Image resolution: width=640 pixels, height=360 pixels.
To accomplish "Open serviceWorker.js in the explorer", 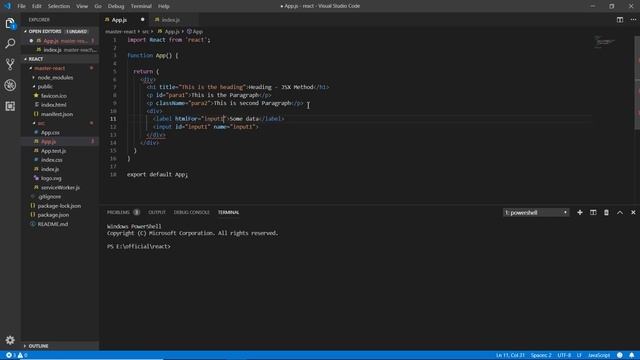I will pos(60,188).
